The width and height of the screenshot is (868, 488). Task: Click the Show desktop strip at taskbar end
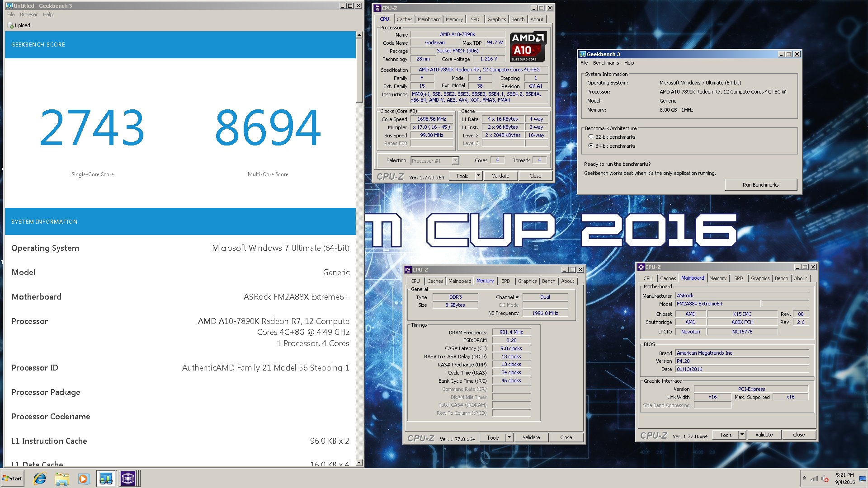coord(863,479)
